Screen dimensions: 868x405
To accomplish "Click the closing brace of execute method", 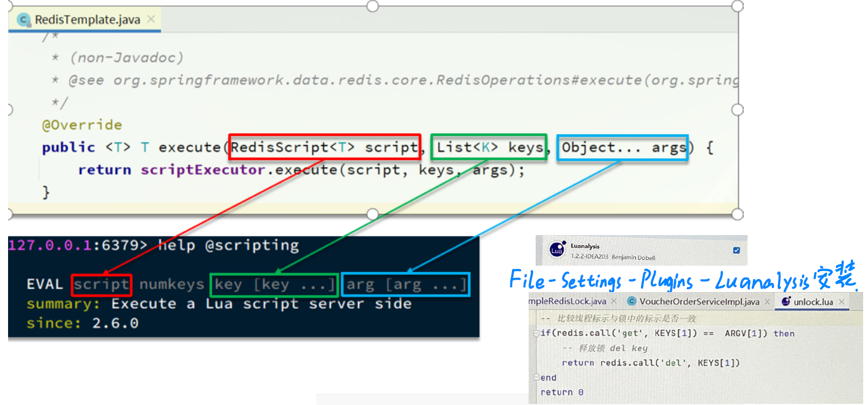I will pos(46,193).
